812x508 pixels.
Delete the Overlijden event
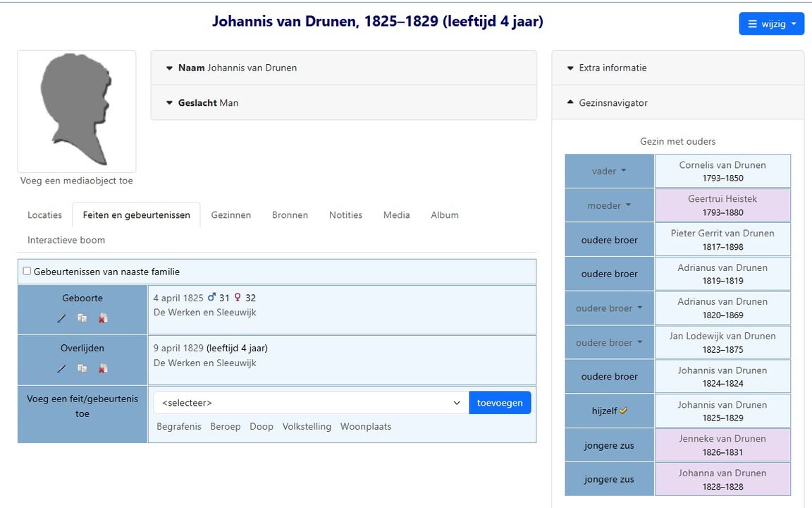(x=103, y=369)
